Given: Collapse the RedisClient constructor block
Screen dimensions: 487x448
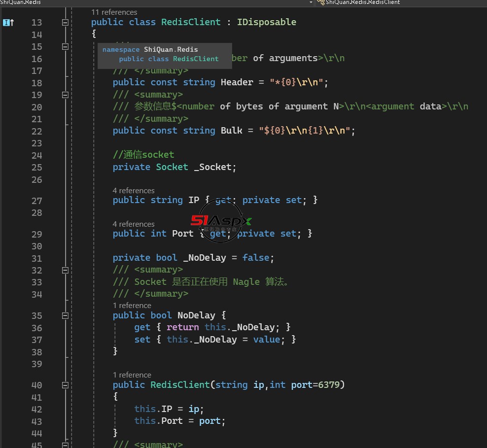Looking at the screenshot, I should (x=65, y=385).
